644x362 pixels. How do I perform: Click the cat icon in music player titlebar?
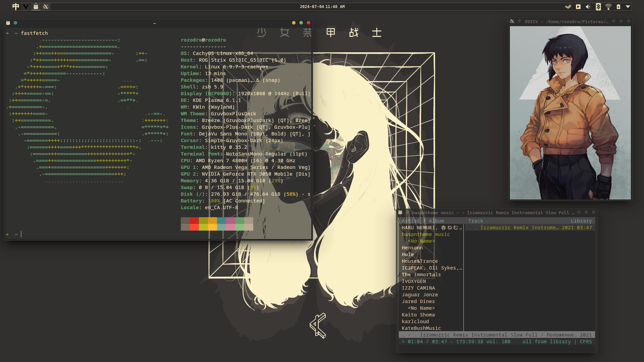pyautogui.click(x=400, y=212)
